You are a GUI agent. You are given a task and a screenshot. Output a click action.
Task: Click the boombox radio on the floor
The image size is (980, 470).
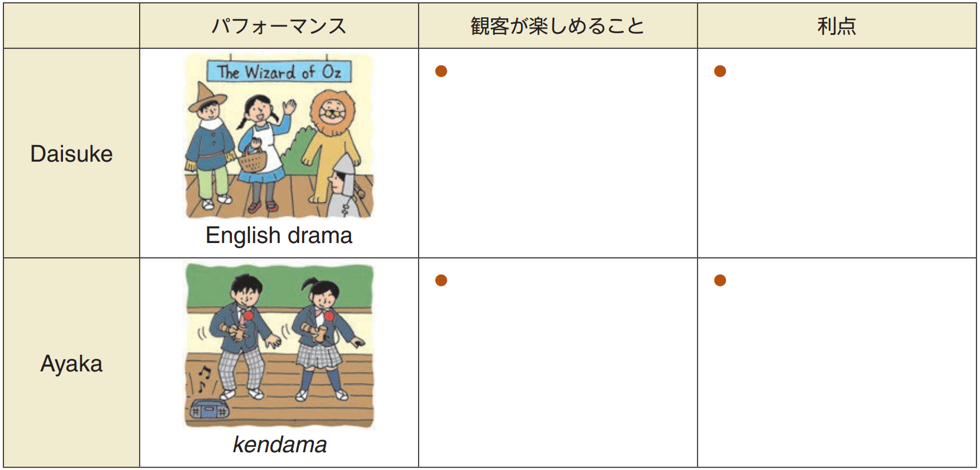[209, 409]
